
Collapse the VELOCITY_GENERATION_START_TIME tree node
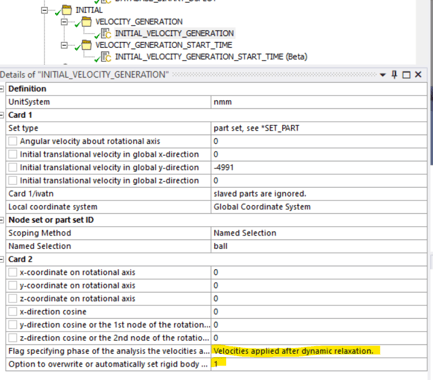click(x=64, y=45)
